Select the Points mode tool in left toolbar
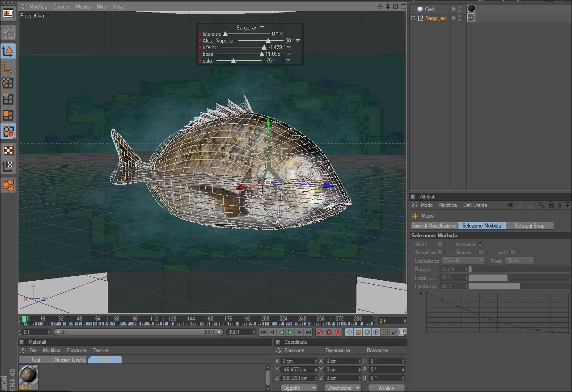Image resolution: width=572 pixels, height=392 pixels. point(8,83)
